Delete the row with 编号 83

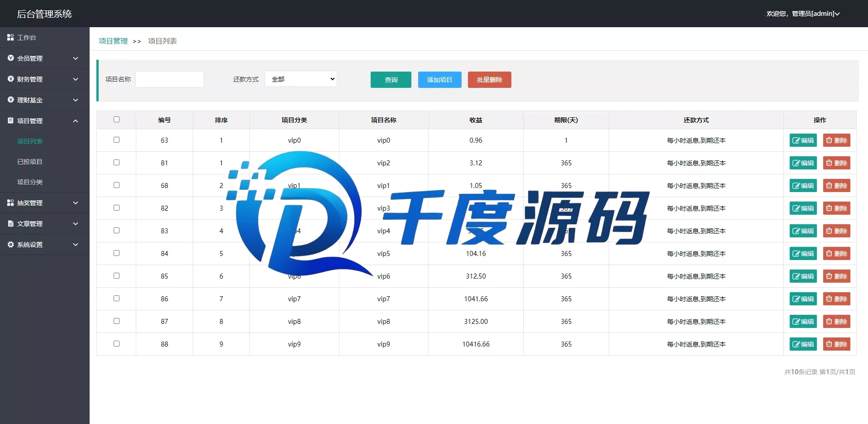(837, 231)
